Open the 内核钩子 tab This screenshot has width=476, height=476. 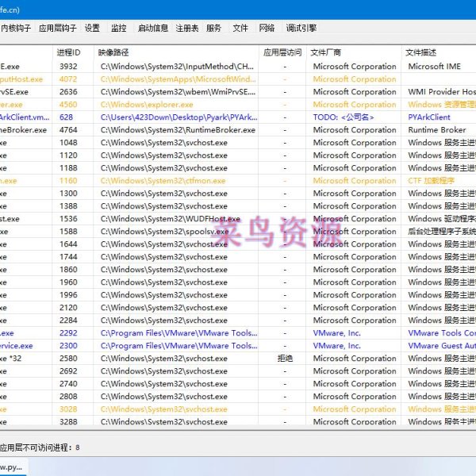[16, 28]
